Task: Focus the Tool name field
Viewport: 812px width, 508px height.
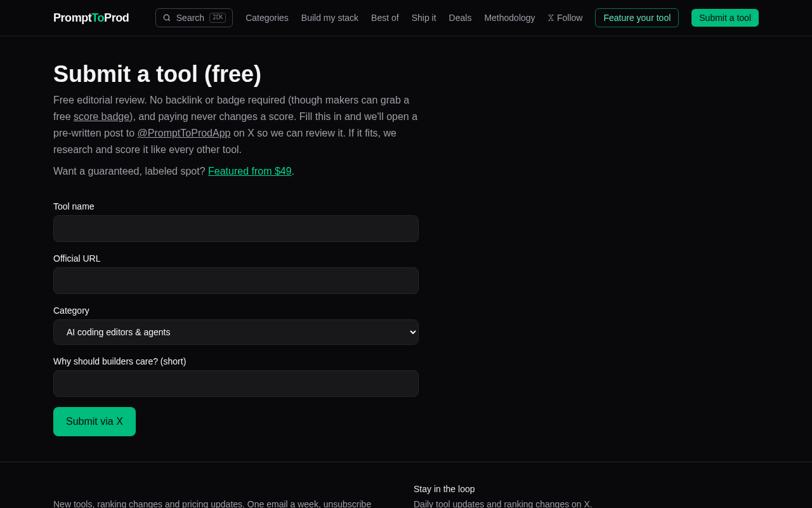Action: tap(236, 229)
